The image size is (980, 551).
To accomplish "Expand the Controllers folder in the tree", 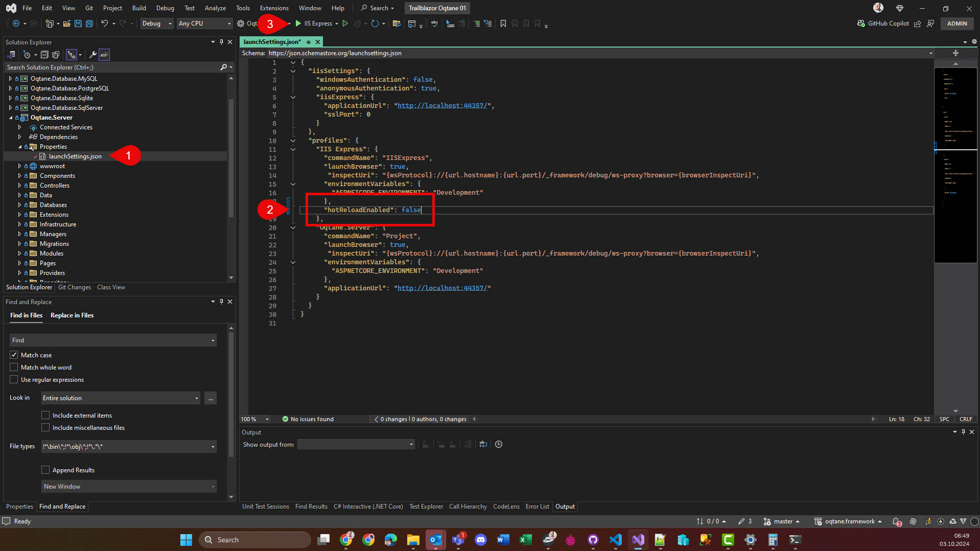I will pyautogui.click(x=19, y=186).
